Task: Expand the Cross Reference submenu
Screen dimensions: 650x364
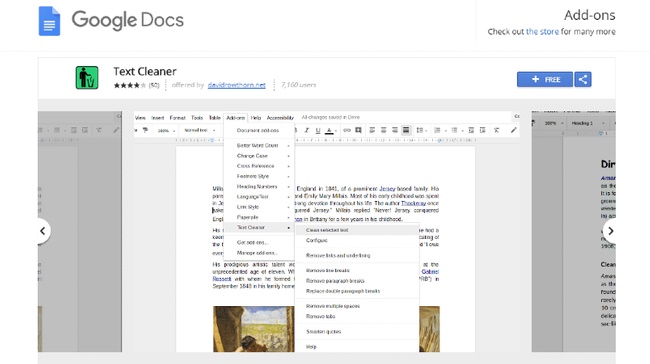Action: coord(260,166)
